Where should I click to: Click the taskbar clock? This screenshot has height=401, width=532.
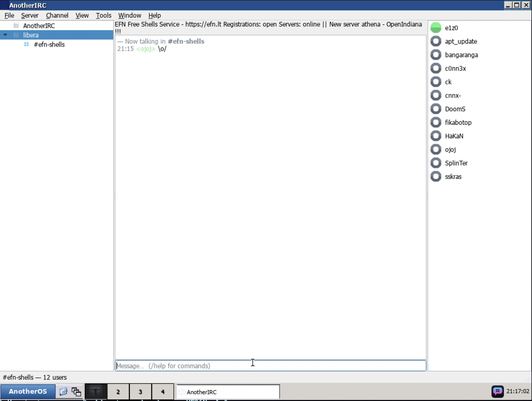[518, 391]
